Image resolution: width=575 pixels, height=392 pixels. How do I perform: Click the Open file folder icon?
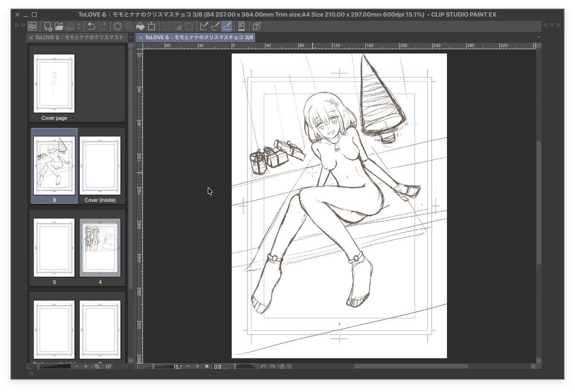coord(59,26)
